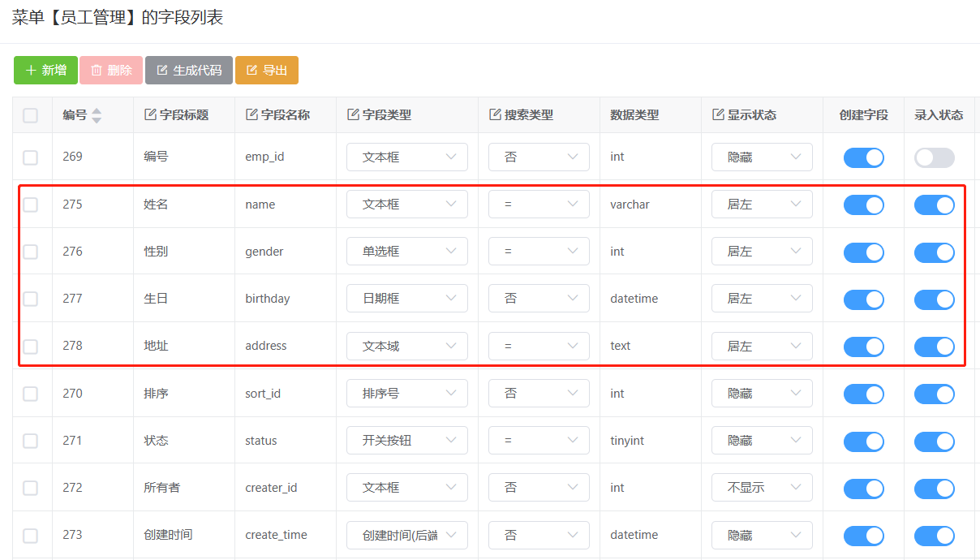This screenshot has height=560, width=980.
Task: Click the plus icon on 新增 button
Action: pos(31,71)
